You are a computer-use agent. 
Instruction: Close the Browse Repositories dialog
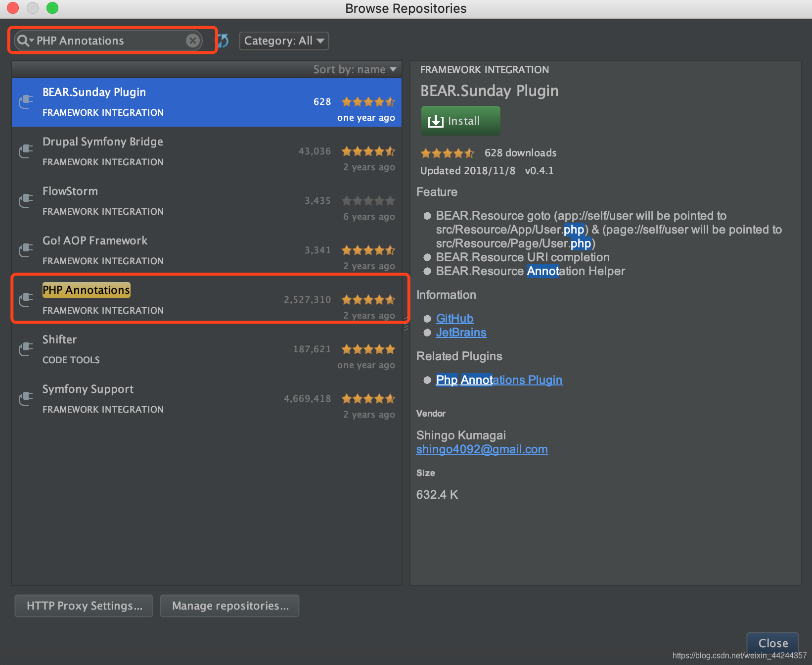[773, 643]
